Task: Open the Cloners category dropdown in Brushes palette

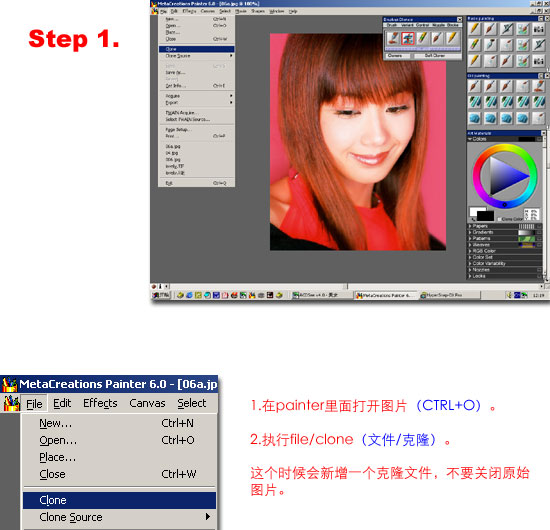Action: tap(399, 56)
